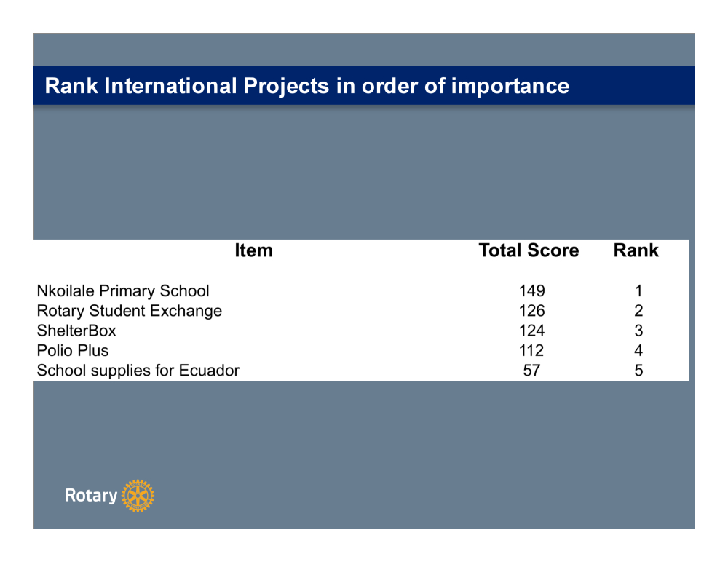The image size is (728, 562).
Task: Click the total score value 57
Action: (x=531, y=371)
